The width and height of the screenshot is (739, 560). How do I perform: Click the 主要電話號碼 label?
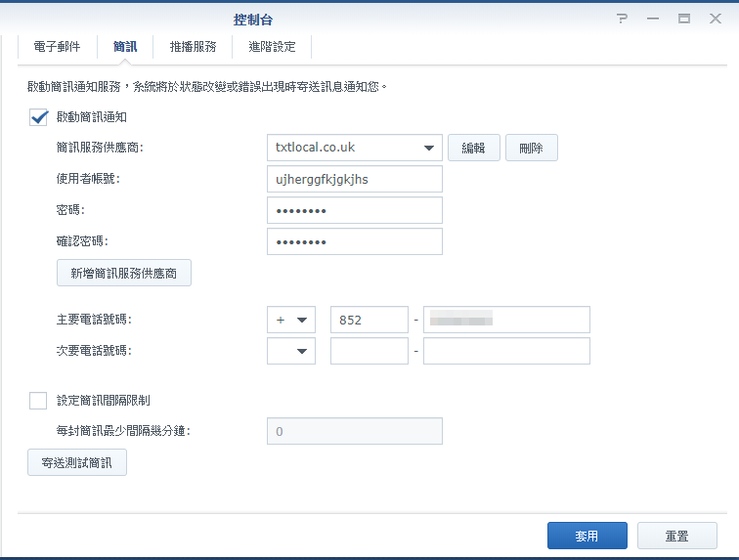pos(94,320)
